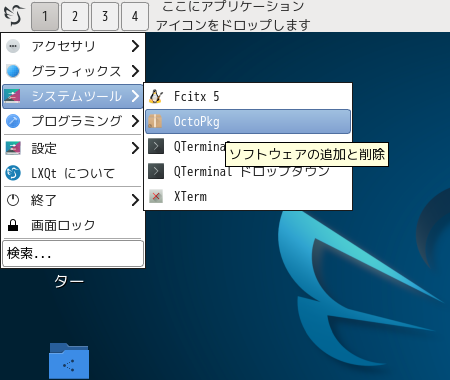The height and width of the screenshot is (380, 450).
Task: Select 画面ロック to lock screen
Action: tap(73, 225)
